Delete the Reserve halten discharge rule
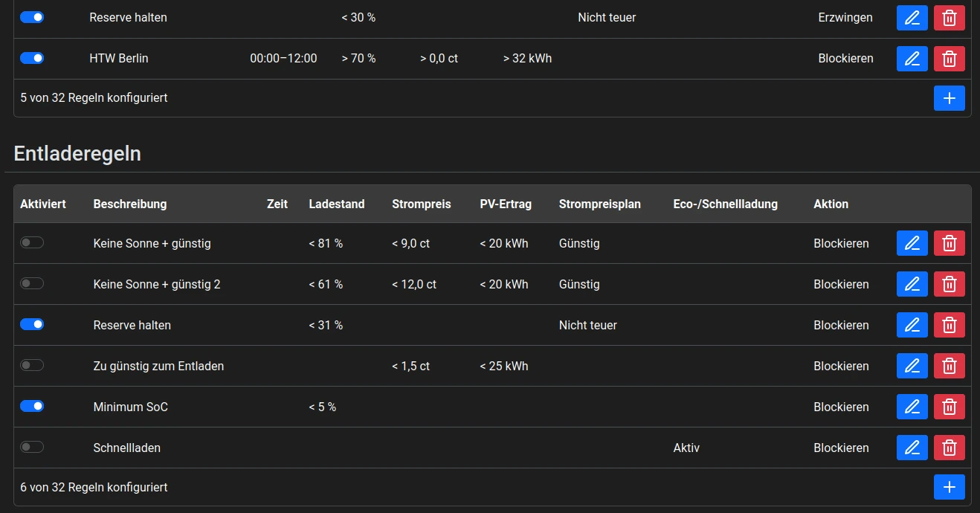This screenshot has height=513, width=980. (x=950, y=325)
